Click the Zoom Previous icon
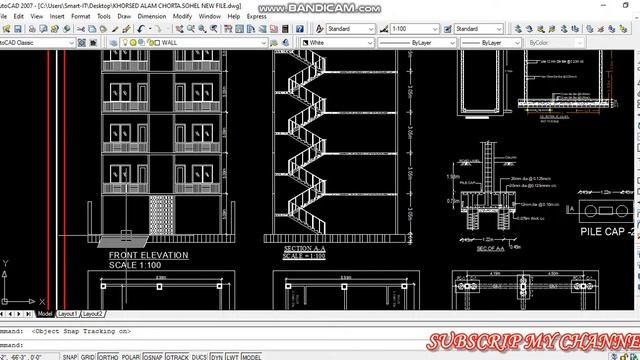 (213, 29)
